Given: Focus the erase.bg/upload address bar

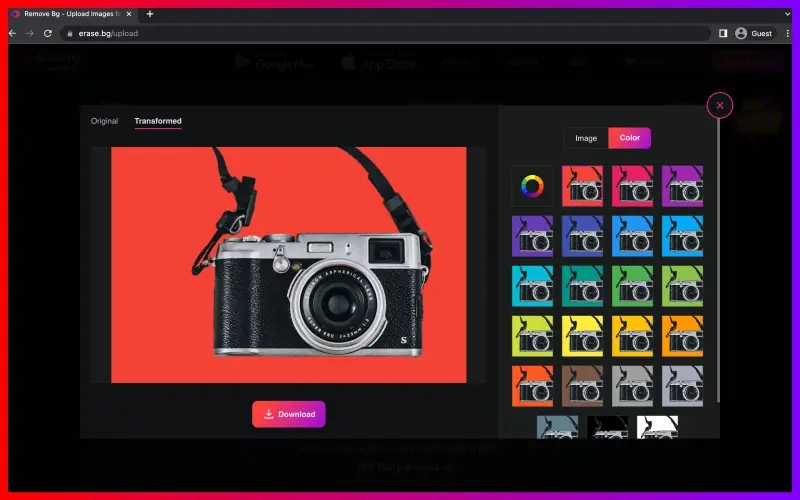Looking at the screenshot, I should 385,33.
